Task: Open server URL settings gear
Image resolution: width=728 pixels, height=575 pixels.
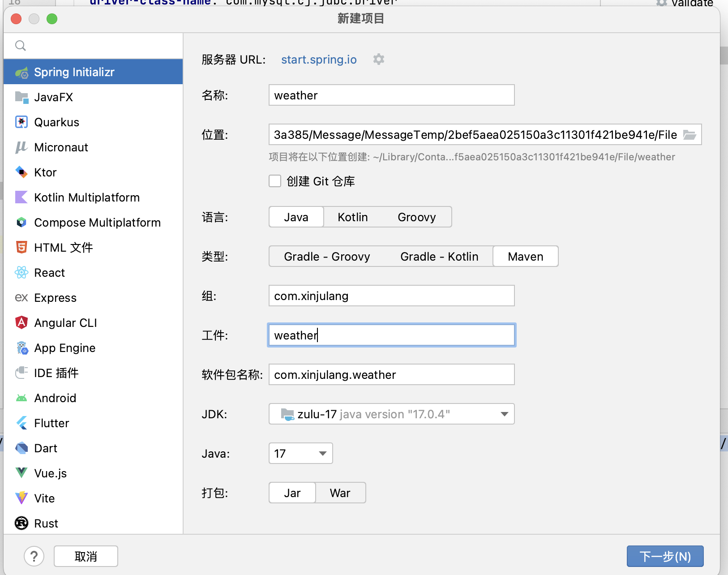Action: point(379,60)
